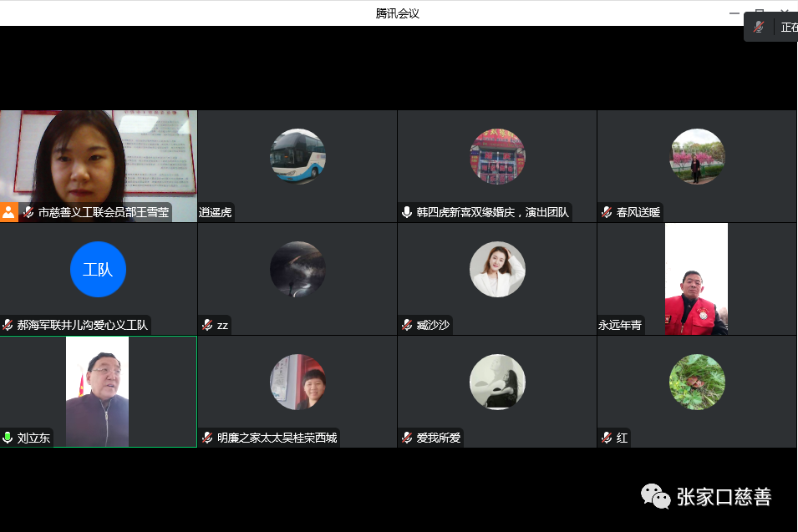Click muted mic icon beside 爱我所爱

click(407, 438)
